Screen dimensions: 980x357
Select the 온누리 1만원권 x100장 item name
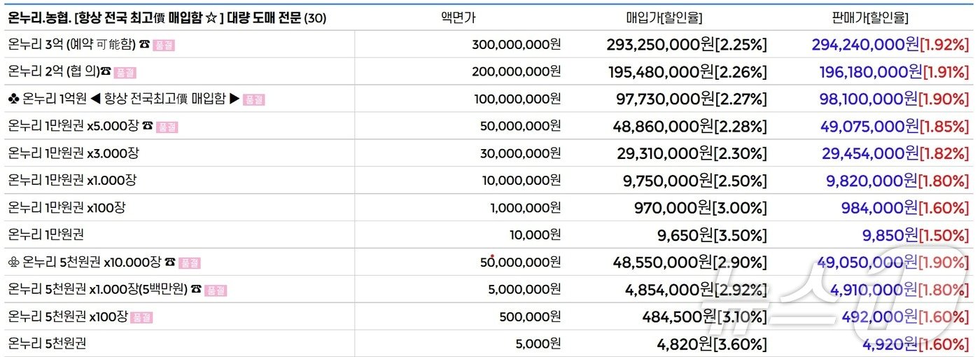[x=67, y=208]
